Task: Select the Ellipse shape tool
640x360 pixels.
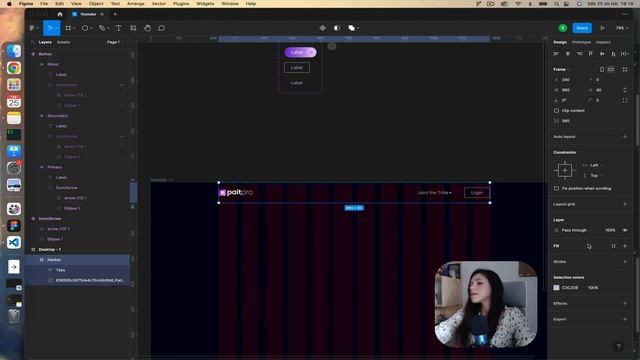Action: 85,28
